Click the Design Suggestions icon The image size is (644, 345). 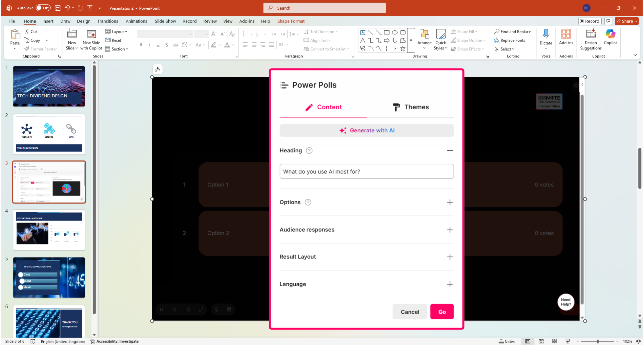(x=591, y=34)
